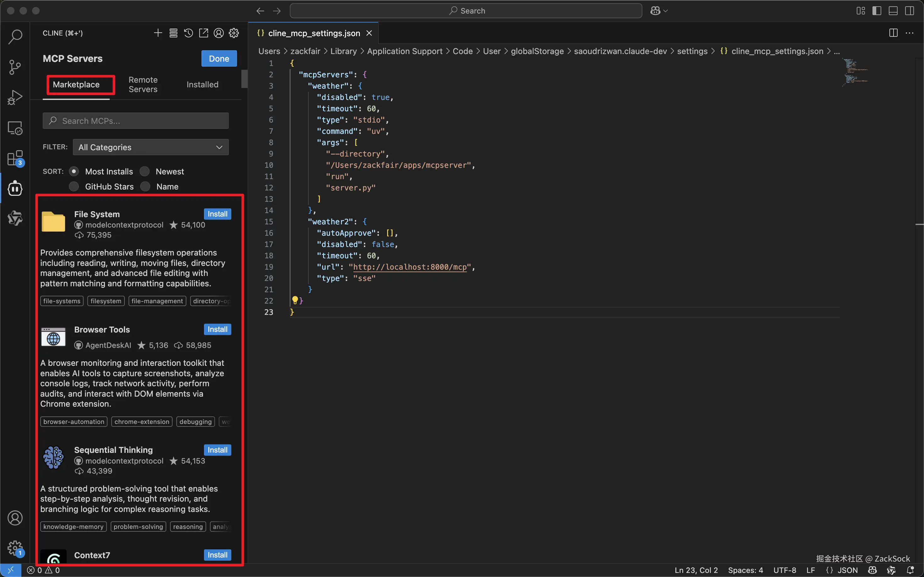Open Source Control view in activity bar
The height and width of the screenshot is (577, 924).
(x=15, y=67)
